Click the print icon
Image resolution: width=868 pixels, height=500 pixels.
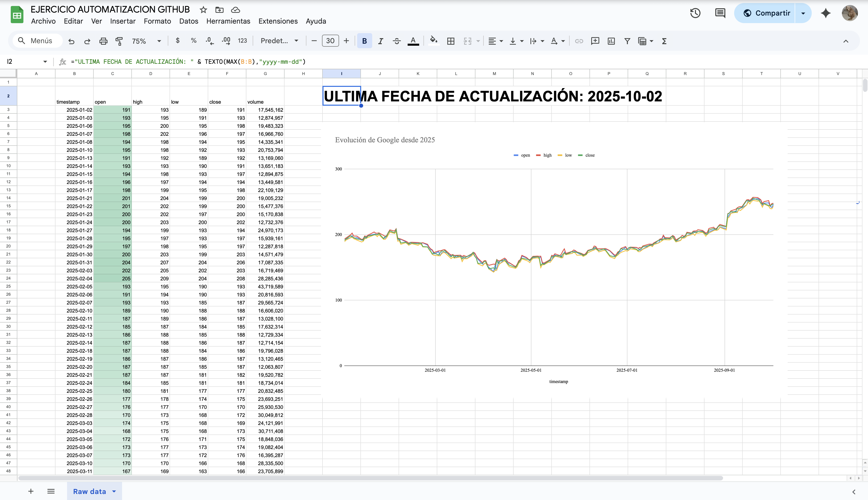pos(103,41)
